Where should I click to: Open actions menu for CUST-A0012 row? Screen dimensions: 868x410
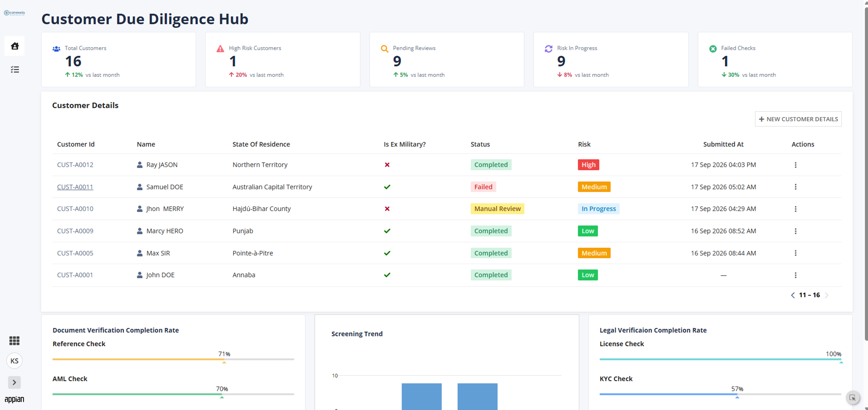click(795, 165)
